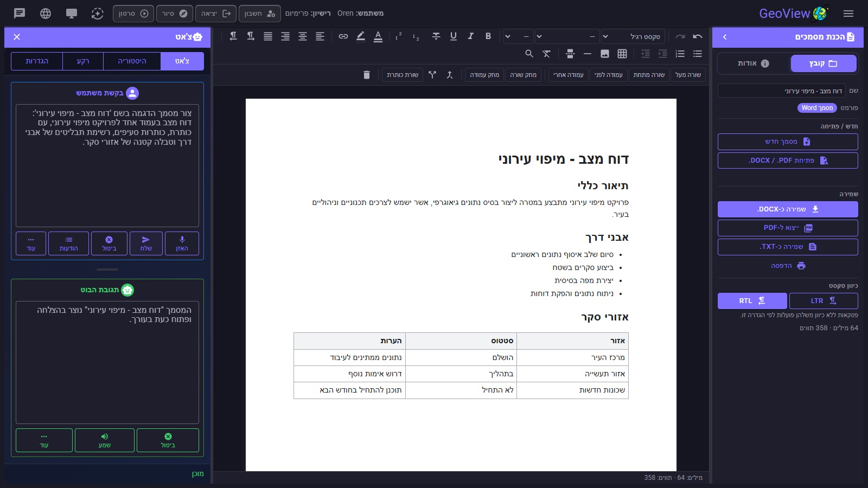Open the highlight color marker tool
The width and height of the screenshot is (868, 488).
click(361, 36)
